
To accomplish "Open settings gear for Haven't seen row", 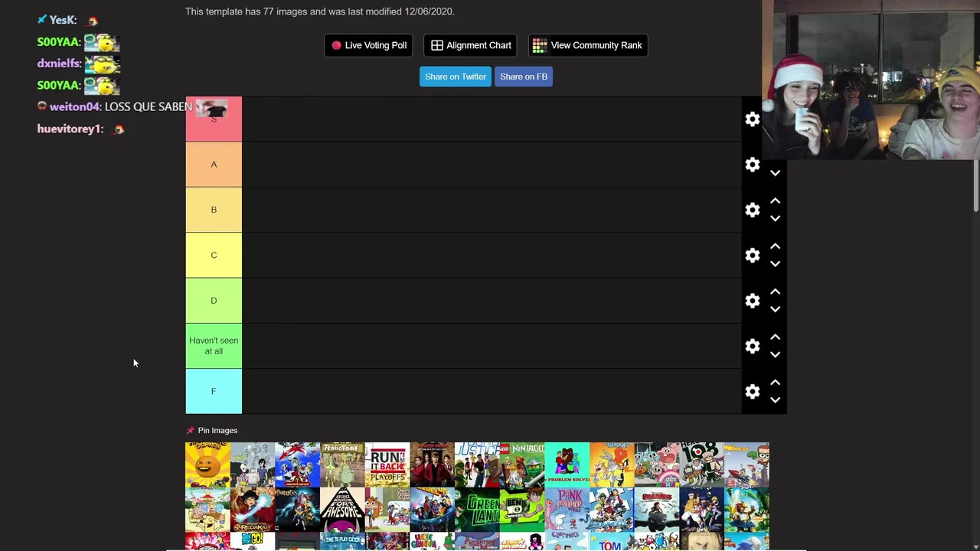I will [x=753, y=346].
